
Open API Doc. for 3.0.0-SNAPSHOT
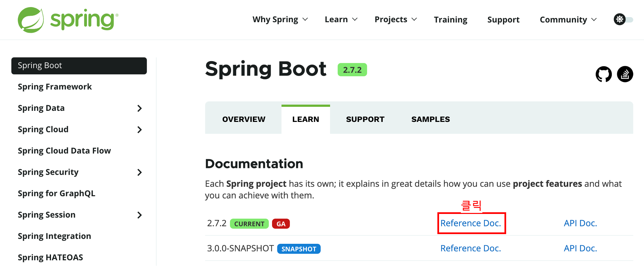580,248
